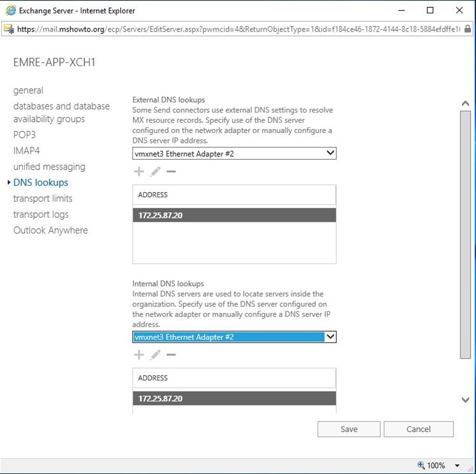
Task: Select internal DNS address 172.25.87.20 row
Action: click(234, 399)
